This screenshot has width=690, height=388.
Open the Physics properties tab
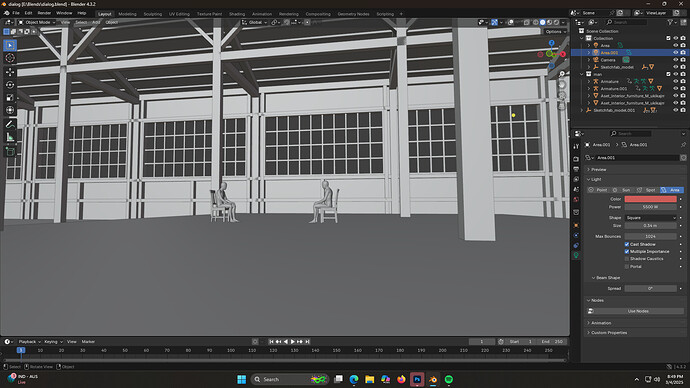coord(576,235)
